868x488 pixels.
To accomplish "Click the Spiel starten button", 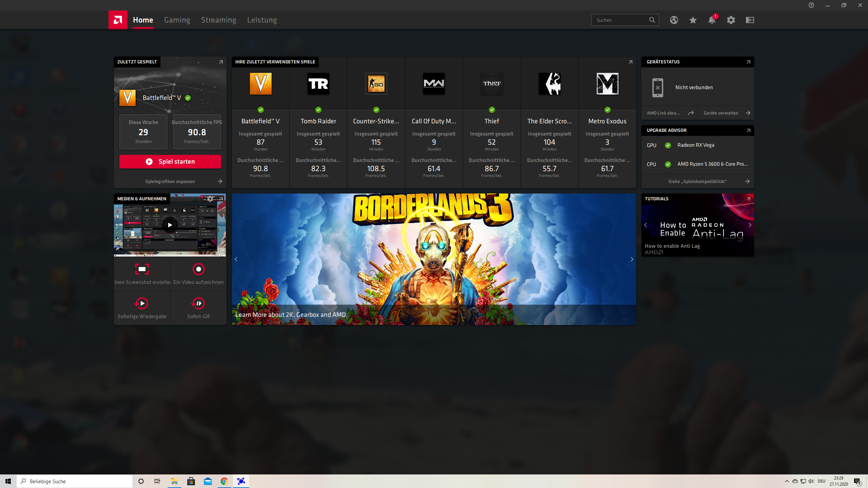I will (x=170, y=162).
